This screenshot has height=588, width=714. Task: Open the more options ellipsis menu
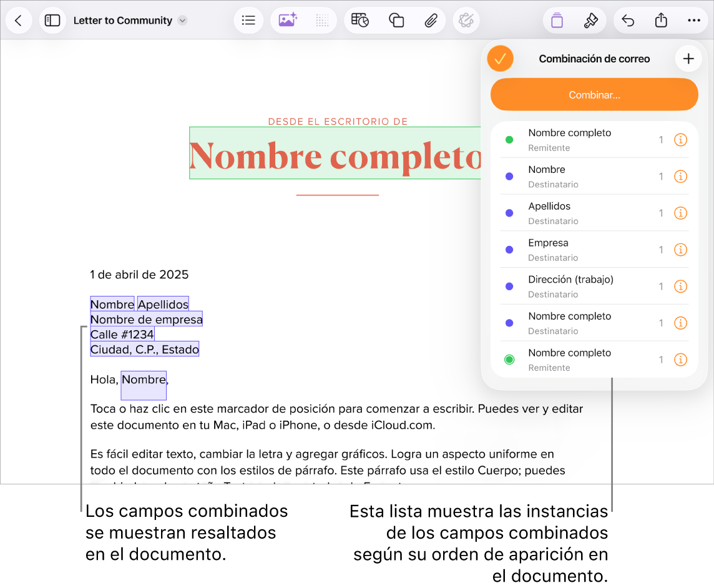(694, 20)
